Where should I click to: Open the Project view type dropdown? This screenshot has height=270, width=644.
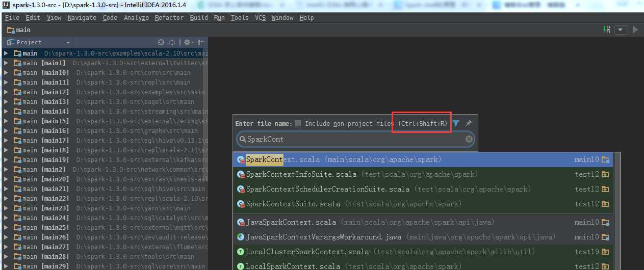point(68,43)
